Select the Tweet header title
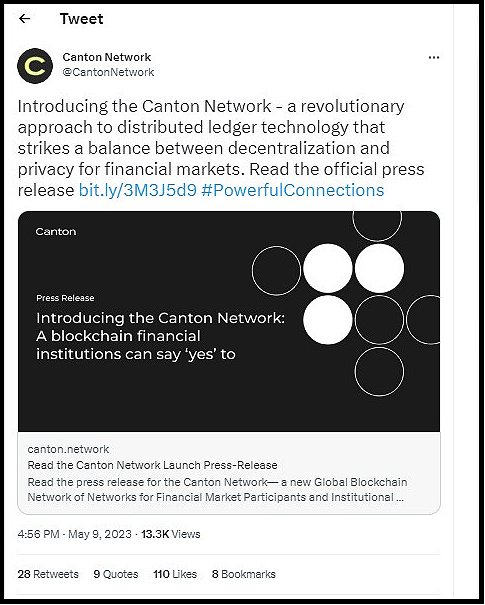Image resolution: width=485 pixels, height=605 pixels. pos(81,19)
